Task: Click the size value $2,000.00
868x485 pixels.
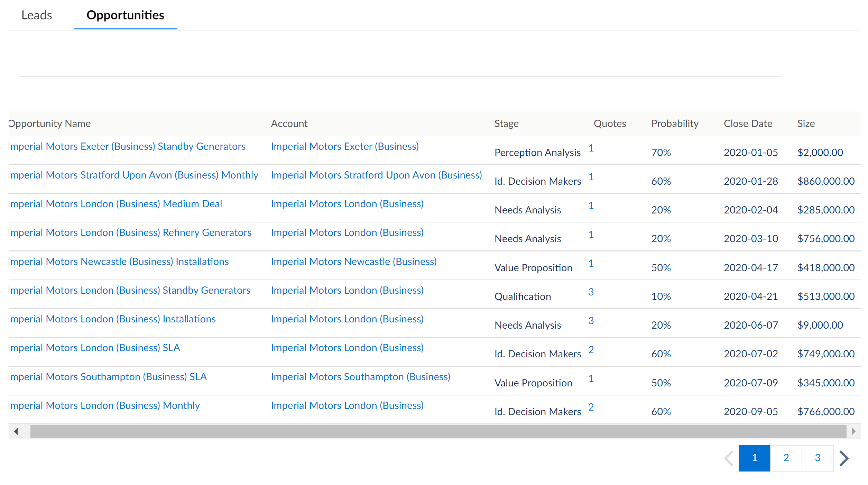Action: pyautogui.click(x=820, y=153)
